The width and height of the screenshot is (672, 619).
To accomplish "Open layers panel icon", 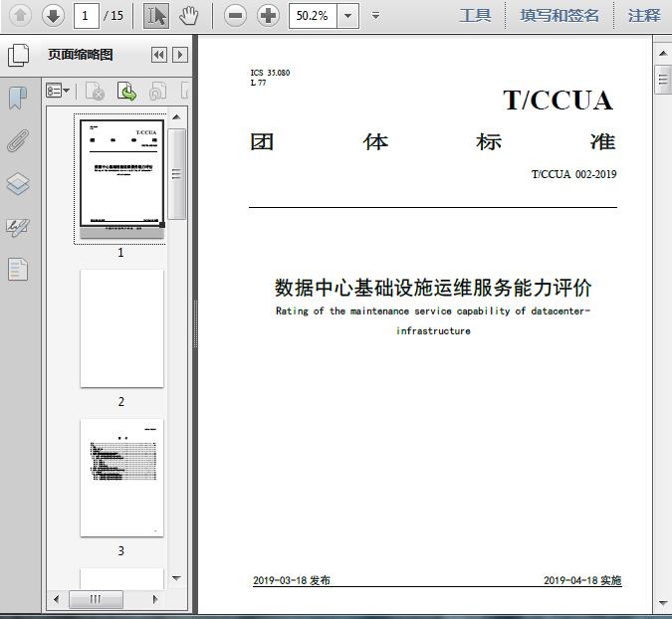I will coord(18,184).
